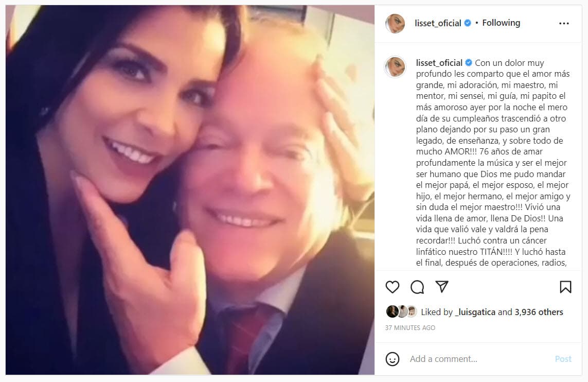The width and height of the screenshot is (588, 382).
Task: View the 3,936 others likes list
Action: (539, 312)
